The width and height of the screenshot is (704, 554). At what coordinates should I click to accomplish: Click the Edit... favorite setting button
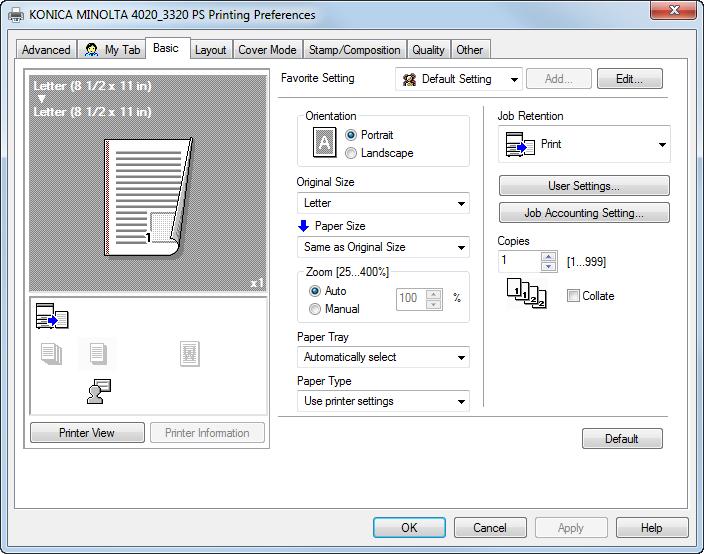click(x=629, y=79)
